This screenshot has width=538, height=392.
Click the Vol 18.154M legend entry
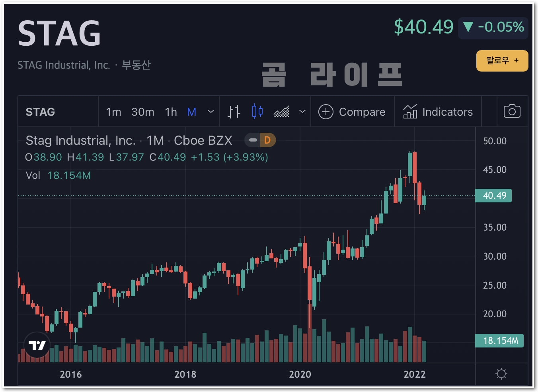pos(58,175)
